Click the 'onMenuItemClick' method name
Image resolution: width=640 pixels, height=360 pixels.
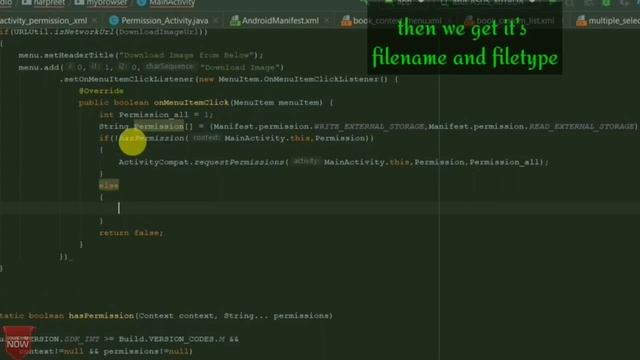[191, 103]
